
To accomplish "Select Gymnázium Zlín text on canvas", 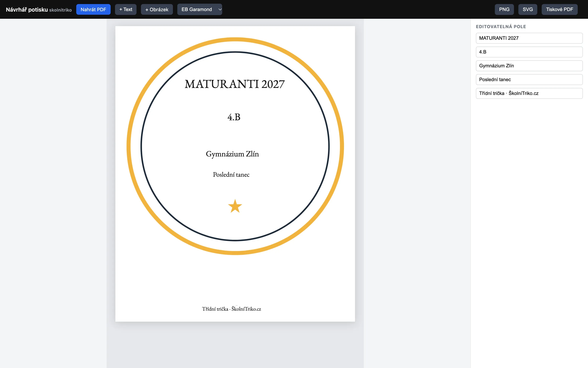I will (232, 154).
